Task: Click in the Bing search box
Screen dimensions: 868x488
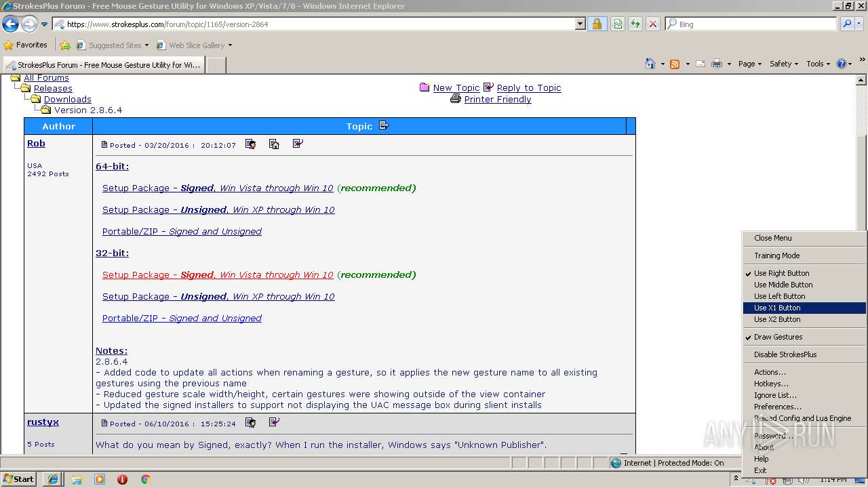Action: pos(751,24)
